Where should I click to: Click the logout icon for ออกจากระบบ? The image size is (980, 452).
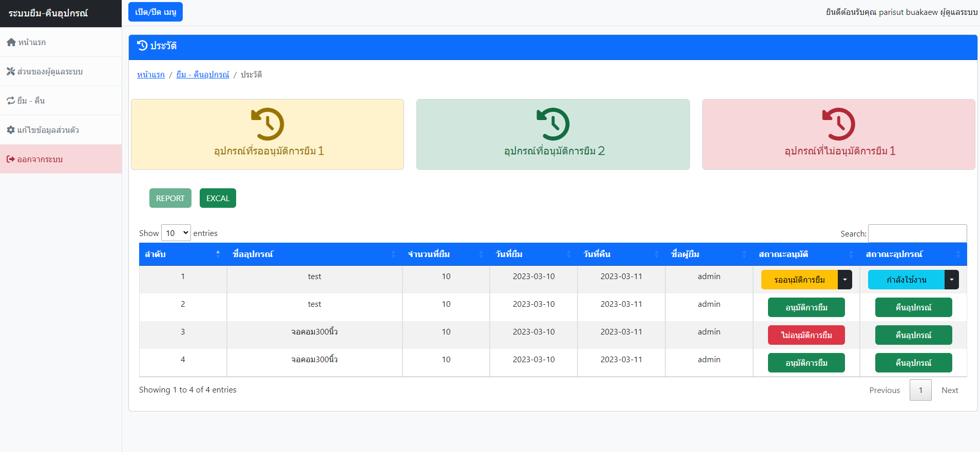[11, 159]
